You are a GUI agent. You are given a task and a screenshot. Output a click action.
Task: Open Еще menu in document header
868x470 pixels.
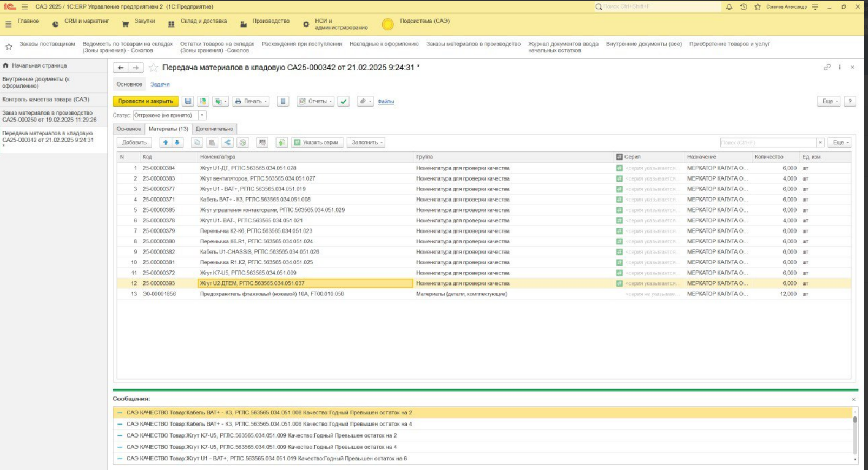click(x=828, y=101)
